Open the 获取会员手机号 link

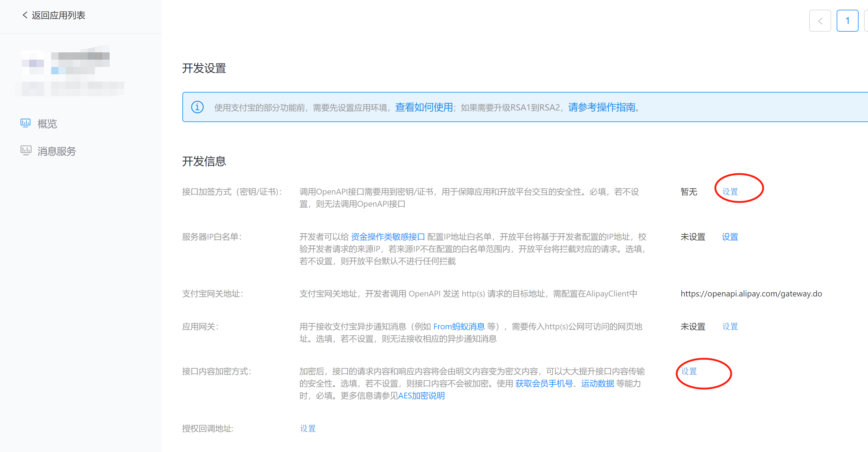543,384
